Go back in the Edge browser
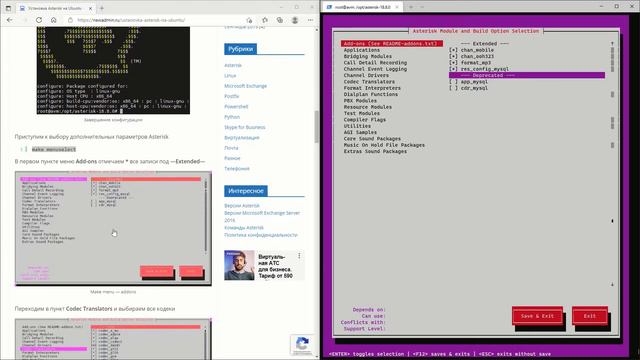640x360 pixels. [9, 20]
